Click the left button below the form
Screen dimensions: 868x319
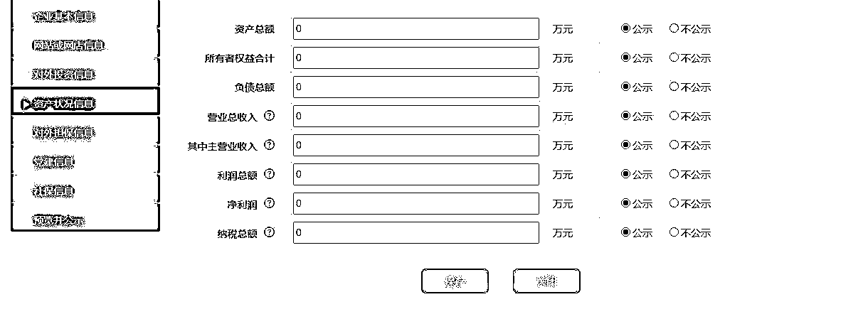tap(455, 281)
